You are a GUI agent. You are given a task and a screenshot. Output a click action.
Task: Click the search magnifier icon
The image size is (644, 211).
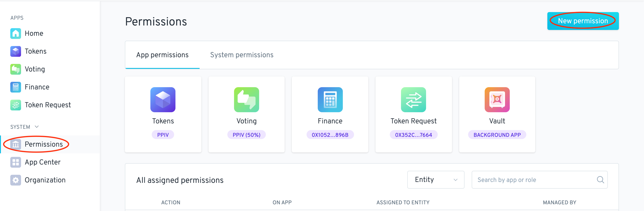pyautogui.click(x=600, y=180)
